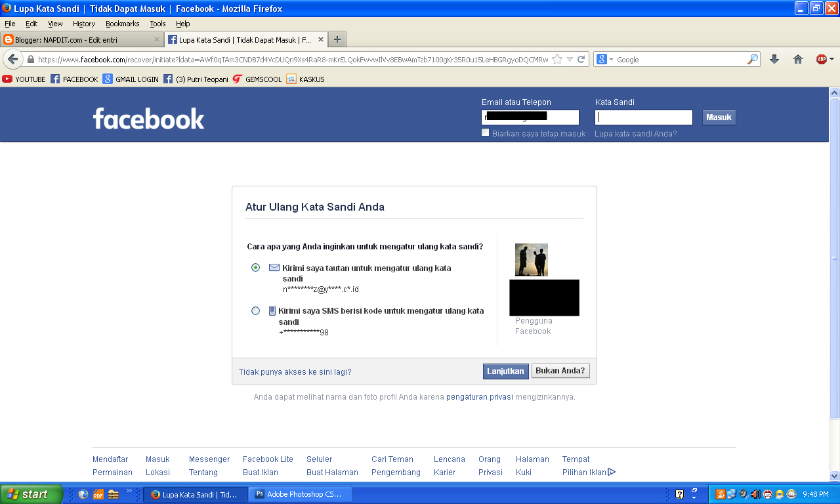This screenshot has height=504, width=840.
Task: Click the search magnifier in the Google box
Action: 753,60
